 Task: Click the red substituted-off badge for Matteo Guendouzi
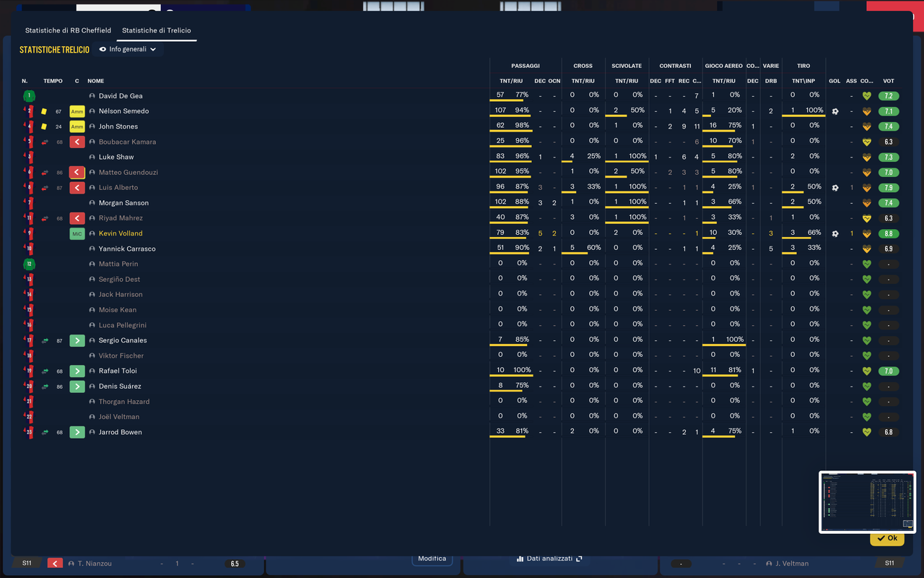click(77, 173)
